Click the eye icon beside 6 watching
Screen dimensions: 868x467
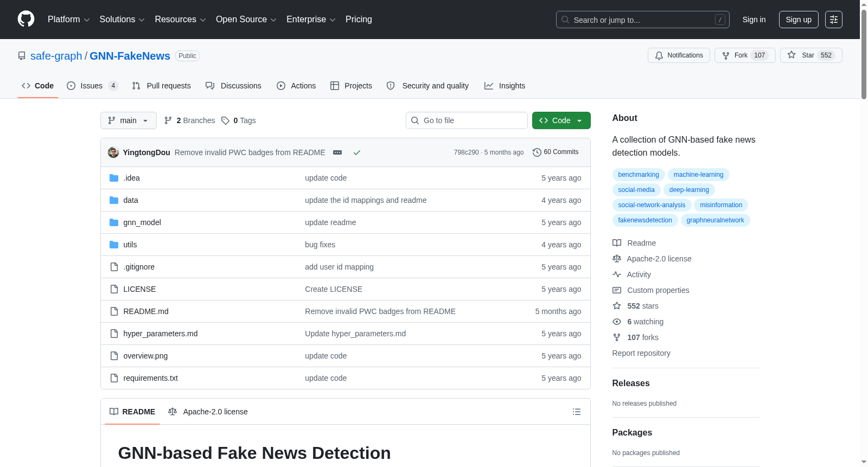[x=617, y=322]
